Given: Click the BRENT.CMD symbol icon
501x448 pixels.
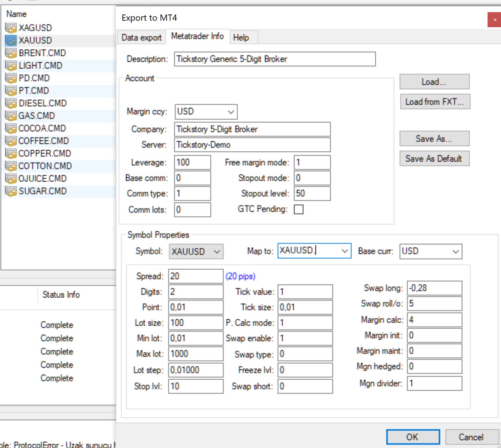Looking at the screenshot, I should click(x=11, y=53).
